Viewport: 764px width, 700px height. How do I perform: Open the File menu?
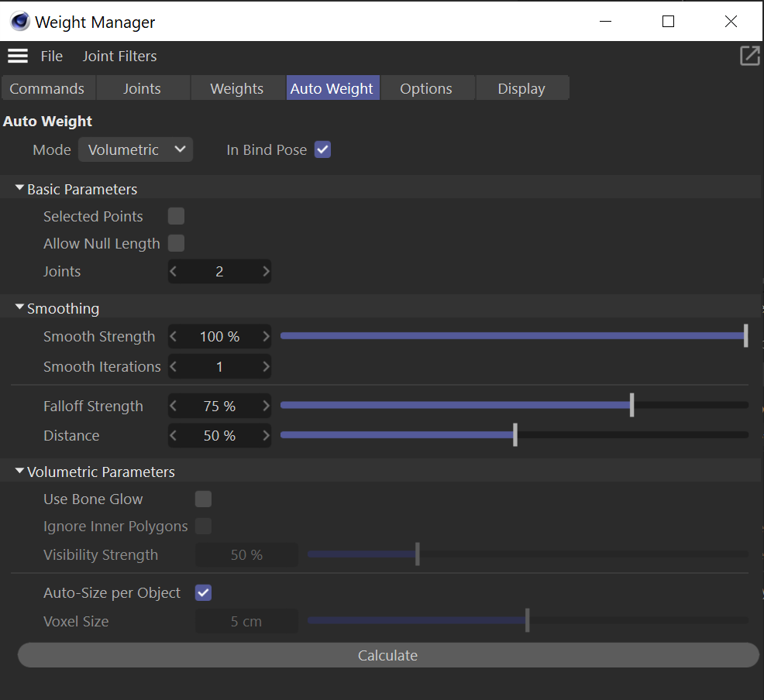coord(52,57)
